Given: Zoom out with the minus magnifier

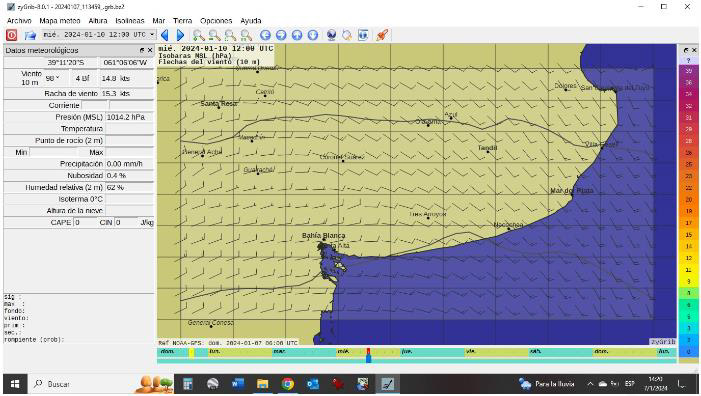Looking at the screenshot, I should click(215, 35).
